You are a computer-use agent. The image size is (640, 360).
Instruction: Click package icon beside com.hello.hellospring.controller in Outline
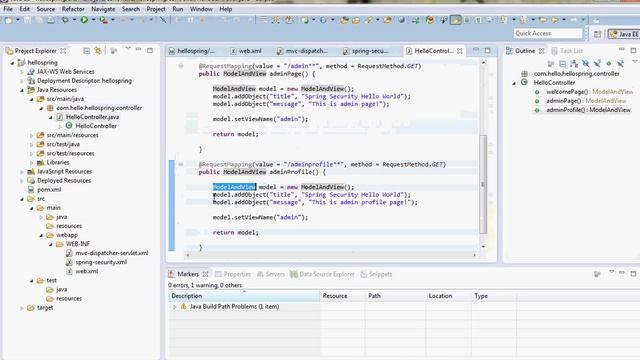click(524, 74)
